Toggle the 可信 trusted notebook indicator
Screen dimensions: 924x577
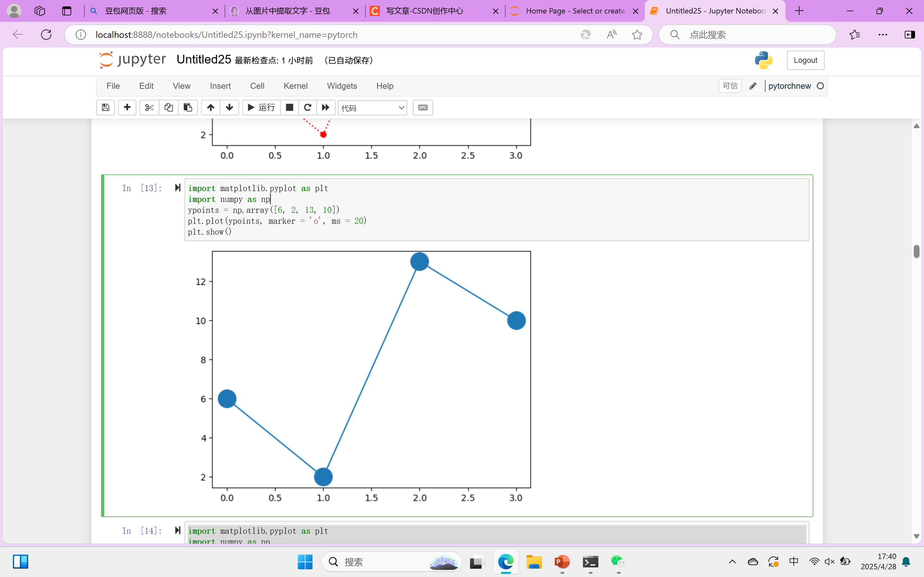tap(730, 86)
